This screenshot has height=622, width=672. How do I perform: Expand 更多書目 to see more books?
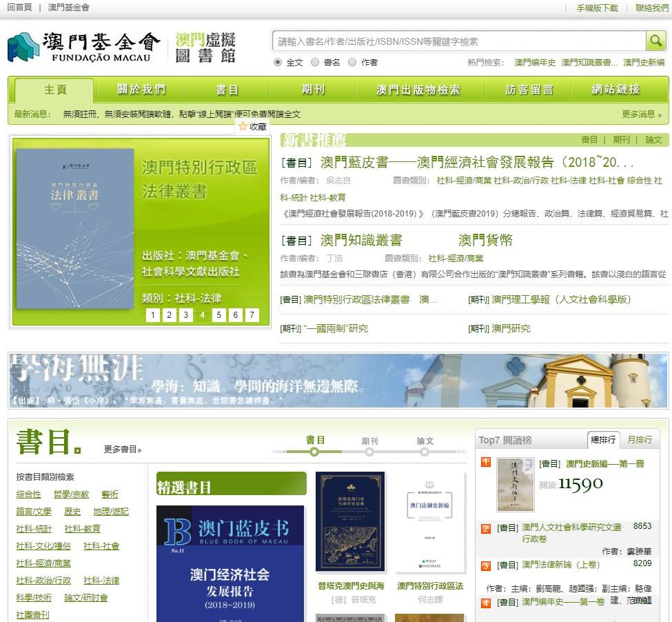tap(123, 450)
